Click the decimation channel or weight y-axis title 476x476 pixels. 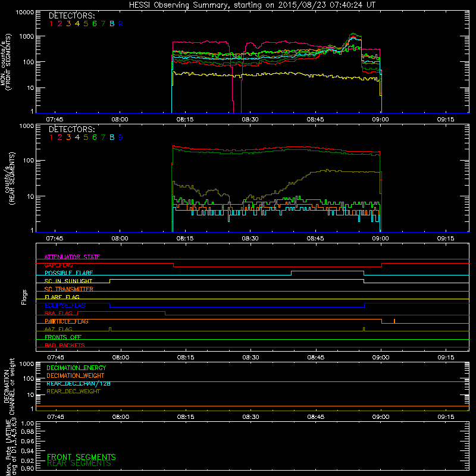point(10,386)
